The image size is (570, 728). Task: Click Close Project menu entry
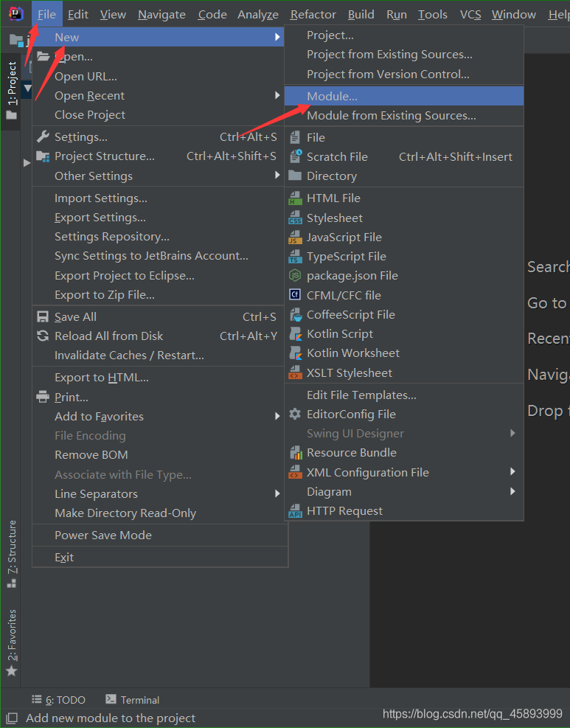159,114
